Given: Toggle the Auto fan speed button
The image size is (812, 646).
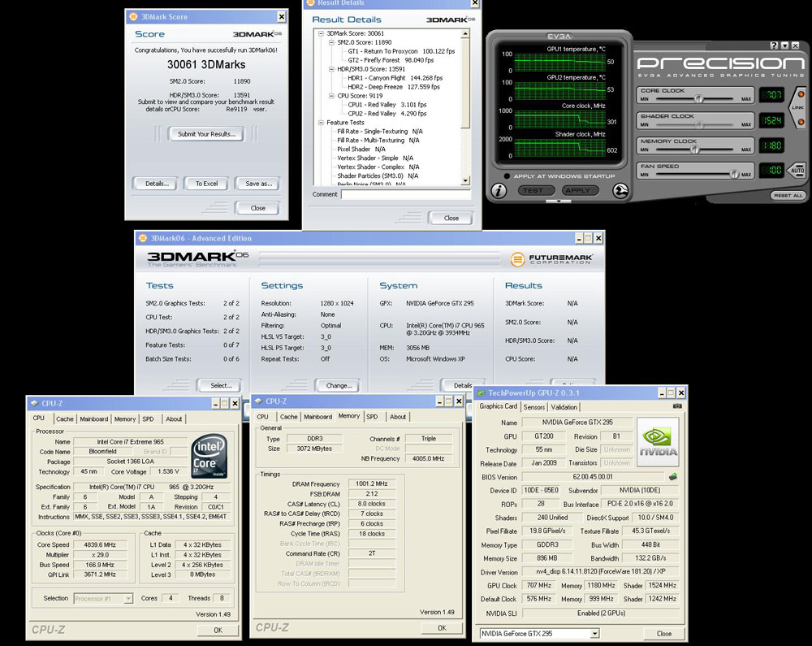Looking at the screenshot, I should pos(797,170).
